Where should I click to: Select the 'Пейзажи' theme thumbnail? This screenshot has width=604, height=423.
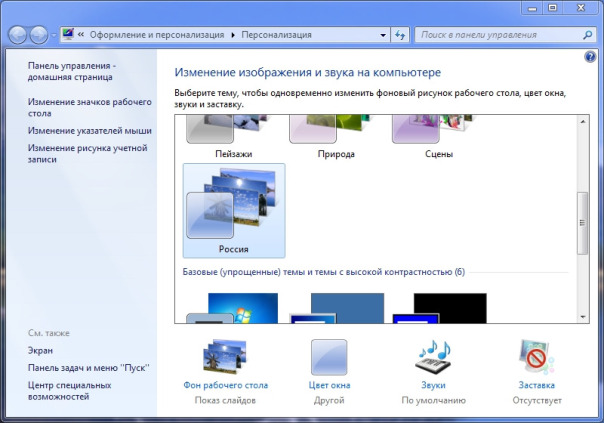[233, 137]
